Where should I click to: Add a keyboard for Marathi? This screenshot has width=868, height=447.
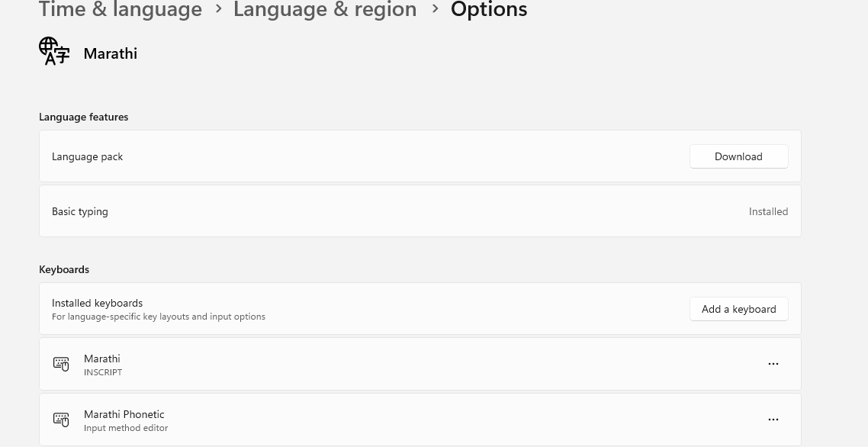738,309
